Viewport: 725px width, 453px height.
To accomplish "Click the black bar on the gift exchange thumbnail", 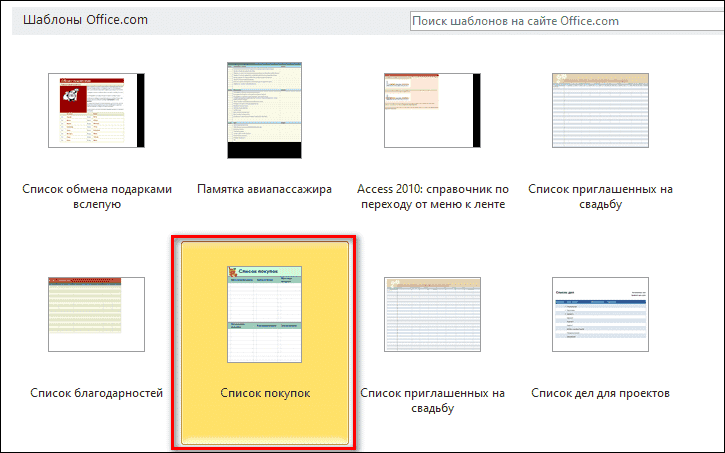I will tap(140, 110).
